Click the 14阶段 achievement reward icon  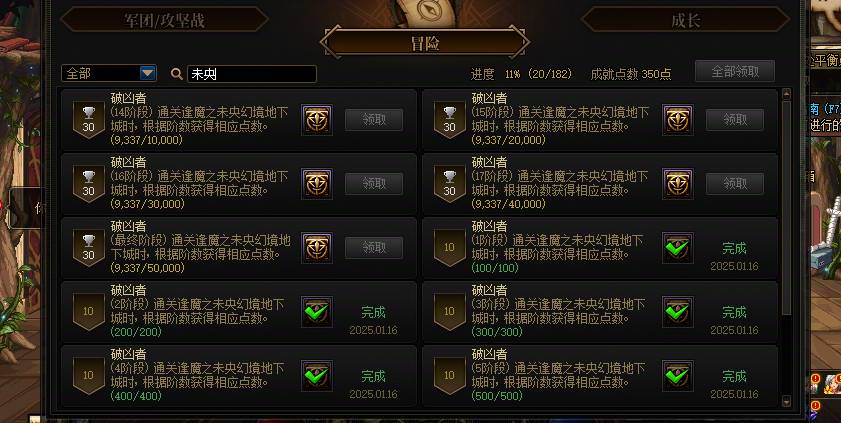pyautogui.click(x=316, y=120)
